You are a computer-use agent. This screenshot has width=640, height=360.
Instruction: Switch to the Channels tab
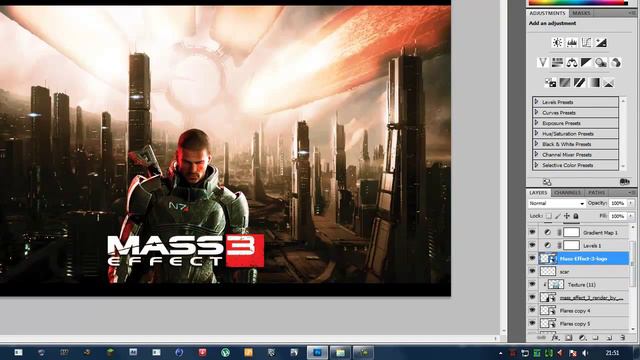pyautogui.click(x=567, y=192)
